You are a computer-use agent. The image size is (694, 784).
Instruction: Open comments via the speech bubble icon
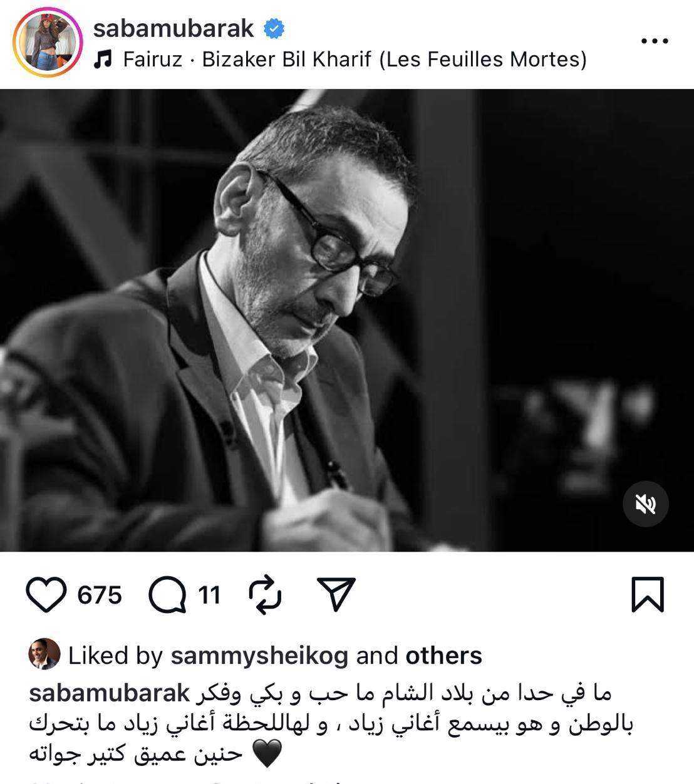(x=167, y=594)
